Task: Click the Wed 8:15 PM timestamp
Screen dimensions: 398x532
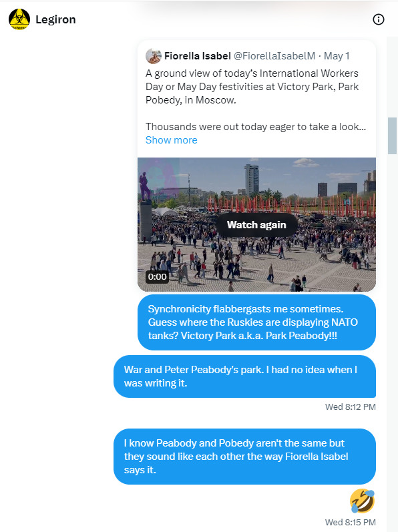Action: coord(350,522)
